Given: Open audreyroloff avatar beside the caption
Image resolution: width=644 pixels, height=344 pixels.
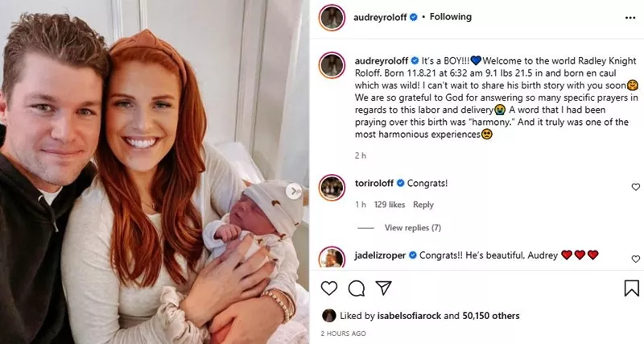Looking at the screenshot, I should click(x=332, y=65).
